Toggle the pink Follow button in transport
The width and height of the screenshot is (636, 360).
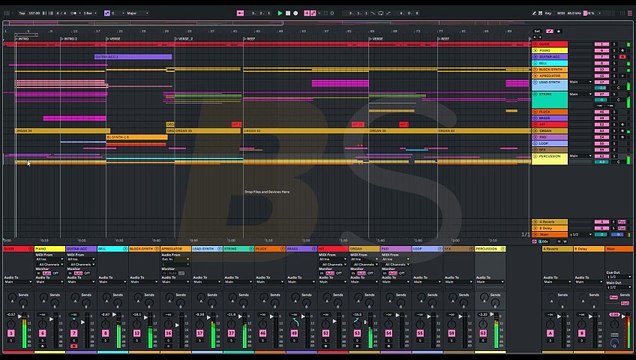(x=240, y=13)
